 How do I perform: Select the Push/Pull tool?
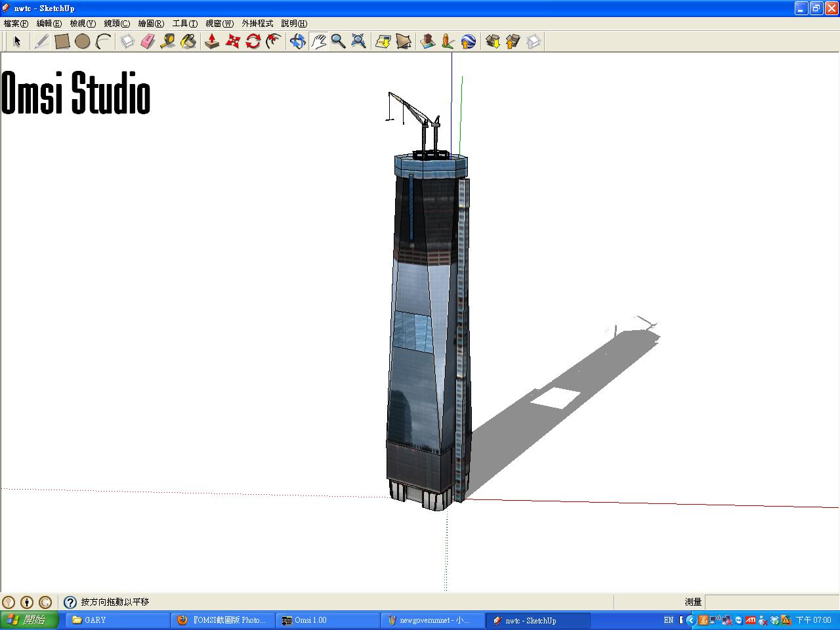[211, 41]
